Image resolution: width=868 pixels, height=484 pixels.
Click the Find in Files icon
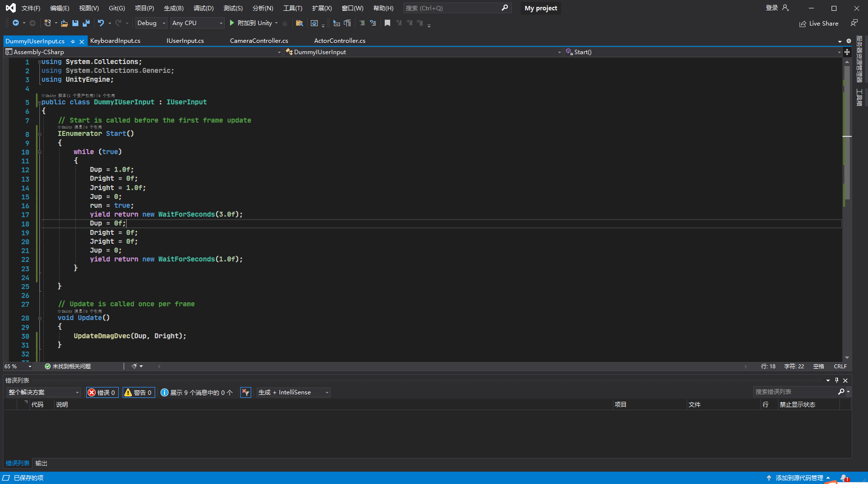[299, 23]
